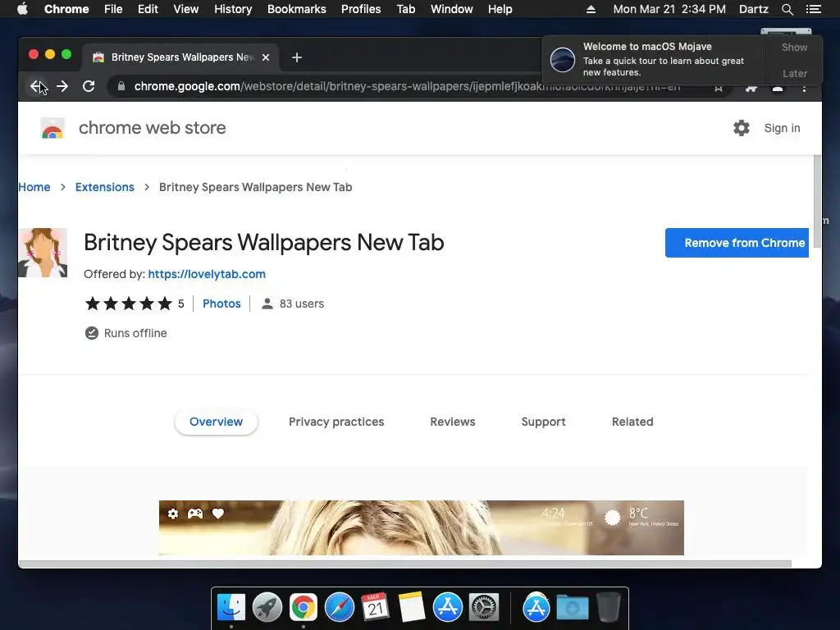Open the Bookmarks menu
Screen dimensions: 840x630
pos(297,9)
